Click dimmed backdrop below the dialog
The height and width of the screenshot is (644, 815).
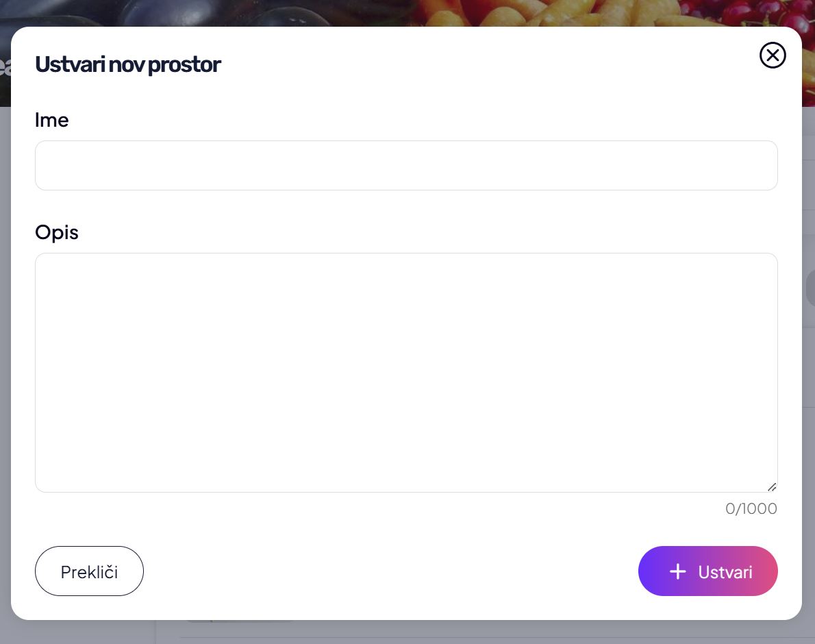[479, 632]
